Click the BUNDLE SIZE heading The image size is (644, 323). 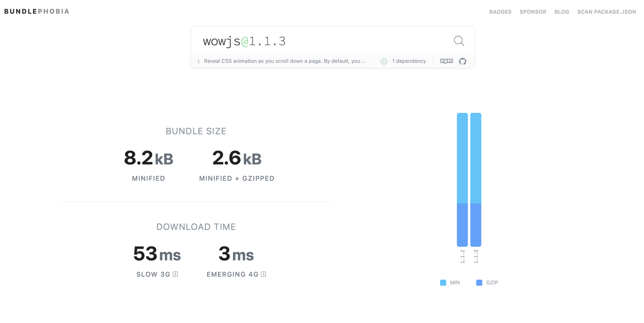point(196,131)
